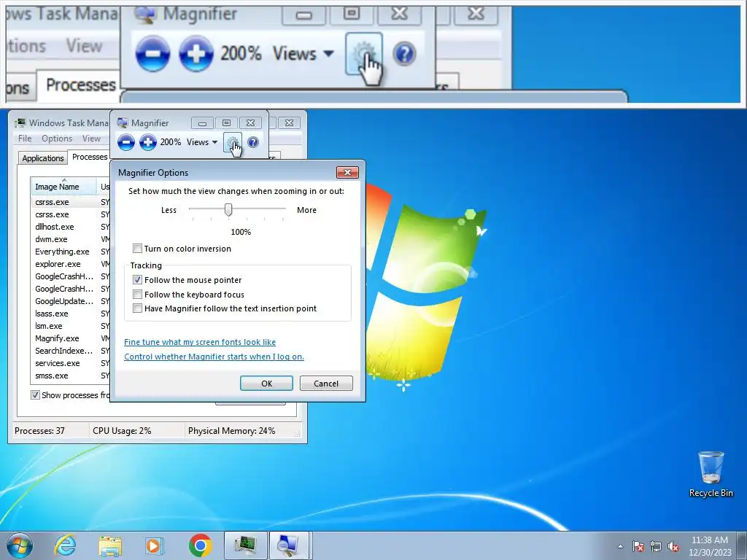Uncheck Follow the mouse pointer
Viewport: 747px width, 560px height.
[137, 280]
